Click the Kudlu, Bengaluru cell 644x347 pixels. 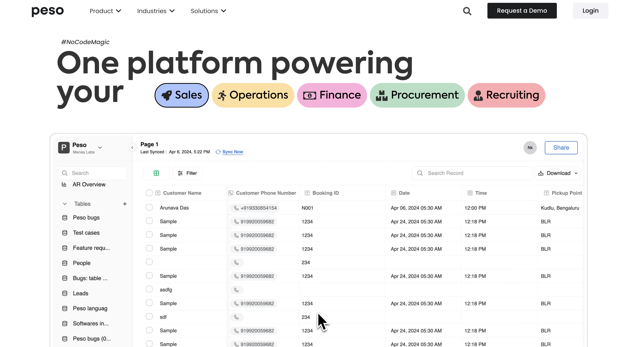click(x=560, y=208)
